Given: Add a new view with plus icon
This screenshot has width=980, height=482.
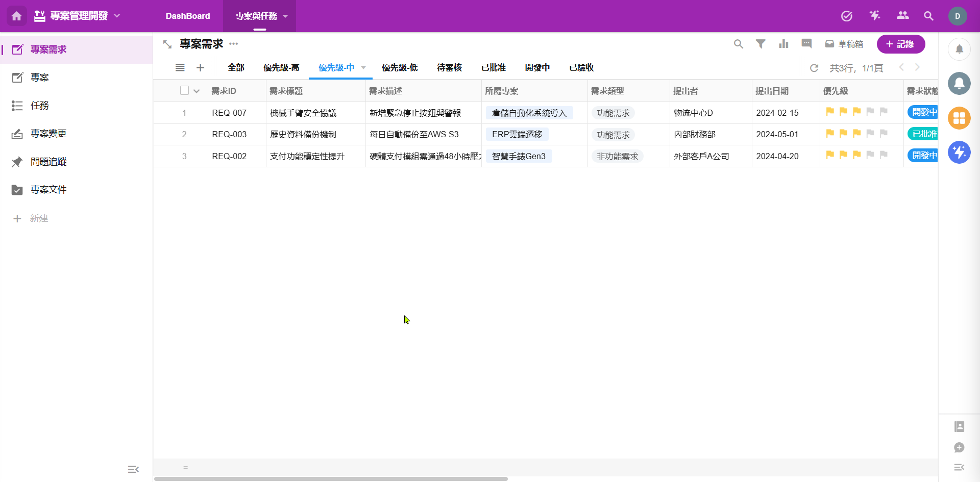Looking at the screenshot, I should point(200,67).
